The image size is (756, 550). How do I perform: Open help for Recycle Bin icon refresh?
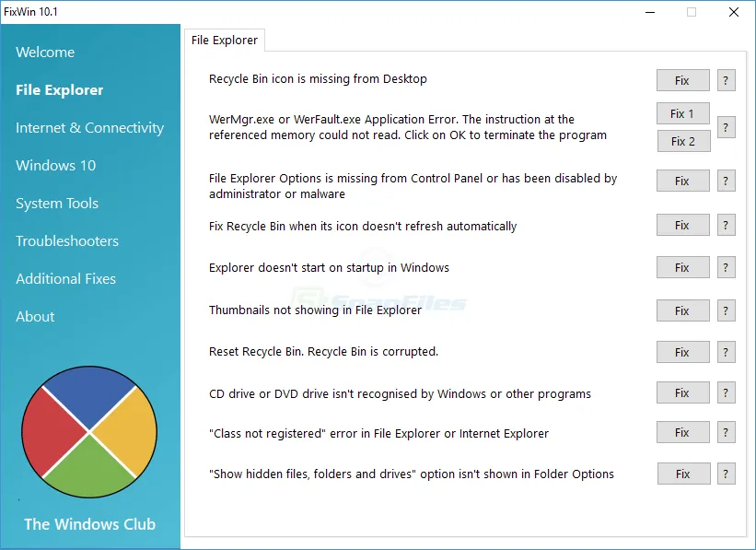pos(727,226)
